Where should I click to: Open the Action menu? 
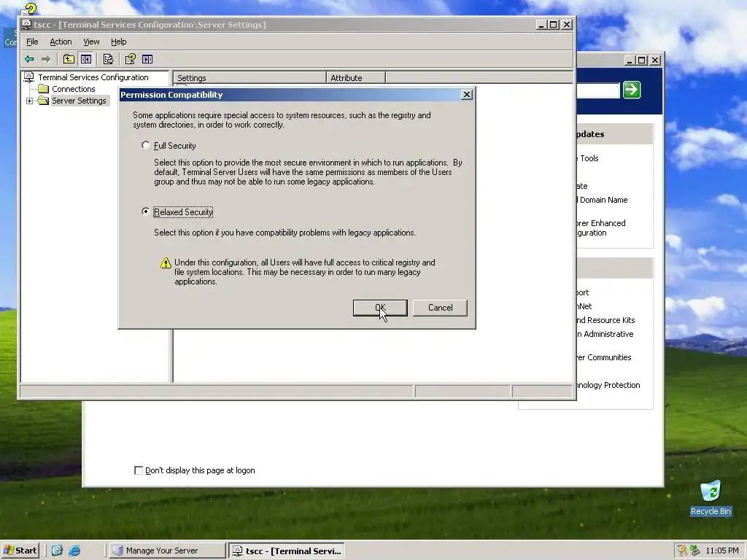pyautogui.click(x=61, y=42)
